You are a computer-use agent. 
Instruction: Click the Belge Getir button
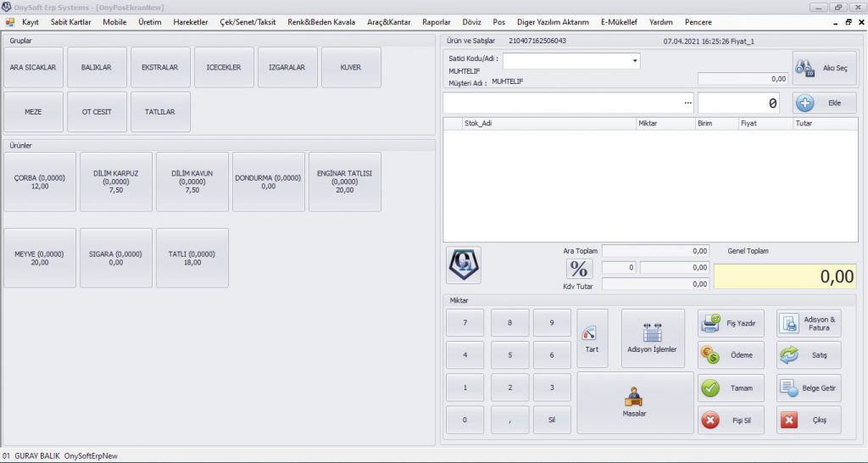click(809, 388)
